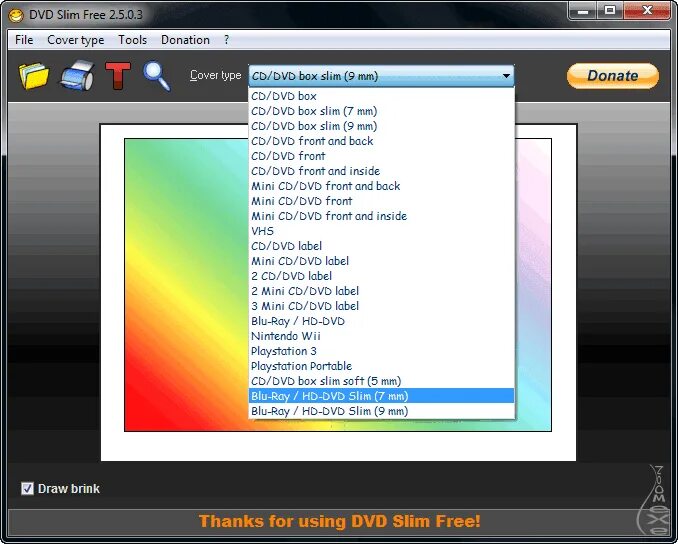Viewport: 678px width, 544px height.
Task: Open the Tools menu
Action: [x=133, y=40]
